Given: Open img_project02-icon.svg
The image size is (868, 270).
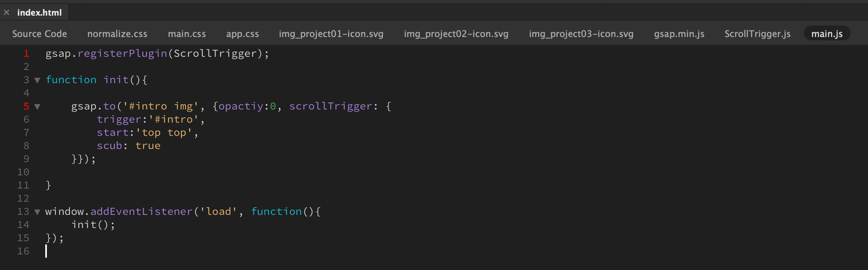Looking at the screenshot, I should tap(456, 34).
